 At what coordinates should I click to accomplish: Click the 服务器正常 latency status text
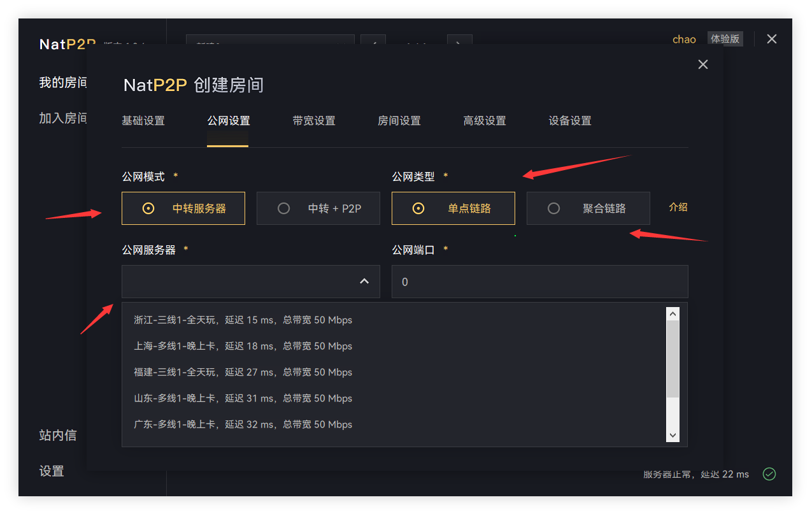tap(696, 475)
